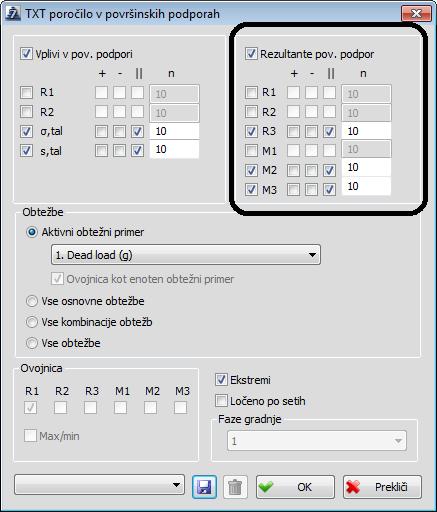Expand the preset dropdown at bottom left

tap(100, 485)
